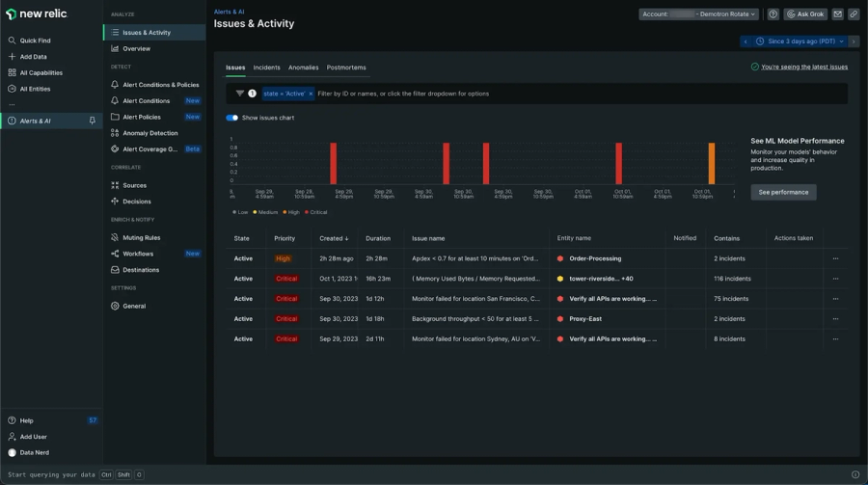This screenshot has height=485, width=868.
Task: Copy permalink using the link icon
Action: [x=854, y=14]
